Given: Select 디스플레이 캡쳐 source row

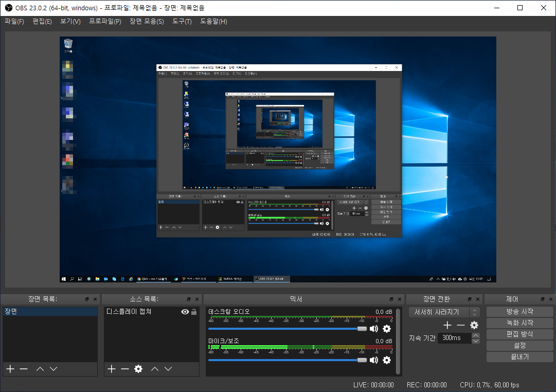Looking at the screenshot, I should (151, 312).
